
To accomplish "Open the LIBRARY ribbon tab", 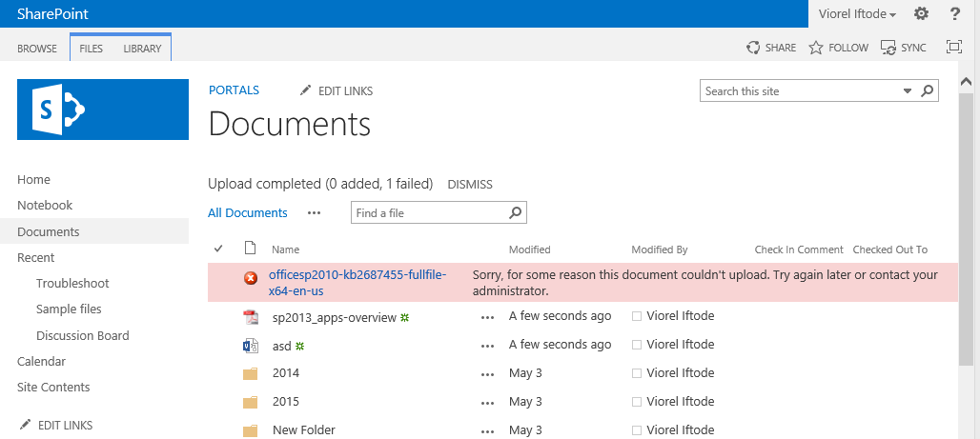I will pyautogui.click(x=142, y=48).
